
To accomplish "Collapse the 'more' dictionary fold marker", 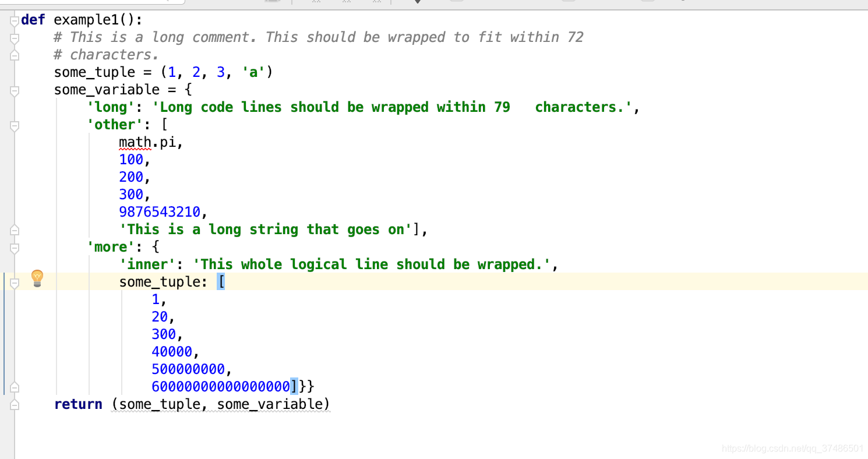I will pyautogui.click(x=15, y=248).
